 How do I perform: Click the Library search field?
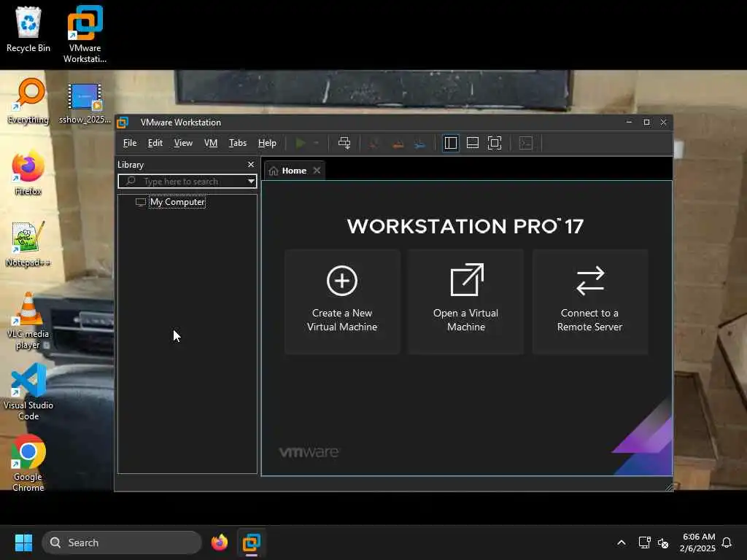(x=187, y=181)
